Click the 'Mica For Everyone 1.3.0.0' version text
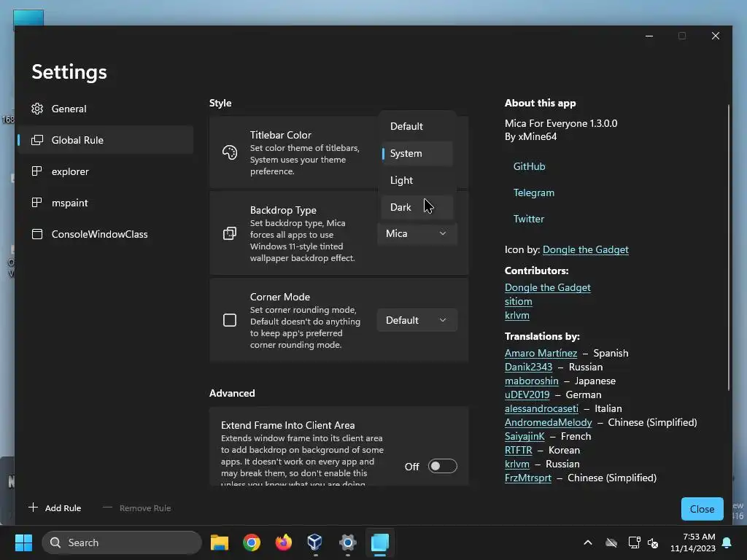 click(x=561, y=123)
